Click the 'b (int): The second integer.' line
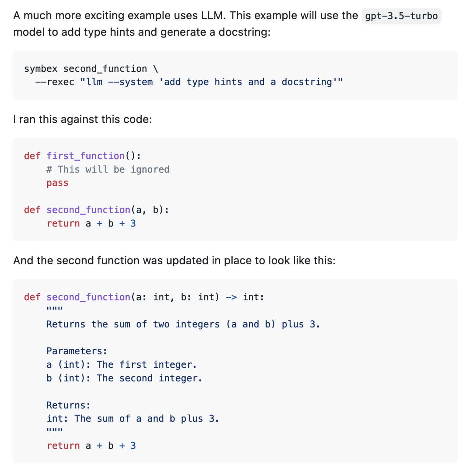Viewport: 469px width, 476px height. [124, 378]
